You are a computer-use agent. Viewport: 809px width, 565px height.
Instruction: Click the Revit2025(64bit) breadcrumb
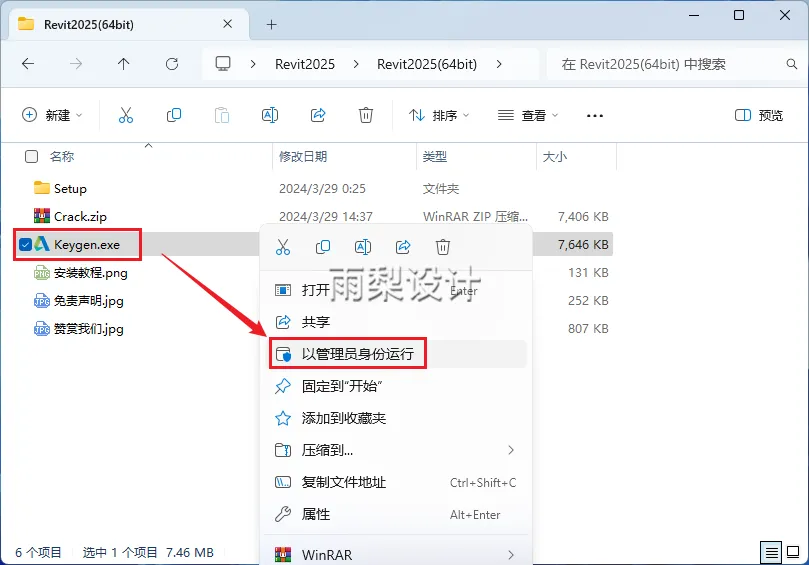pos(427,64)
